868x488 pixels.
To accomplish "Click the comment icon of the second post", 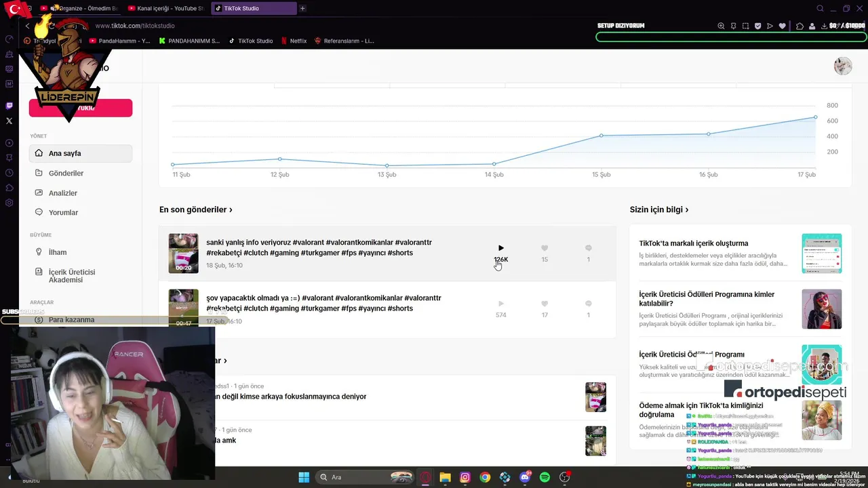I will tap(588, 304).
